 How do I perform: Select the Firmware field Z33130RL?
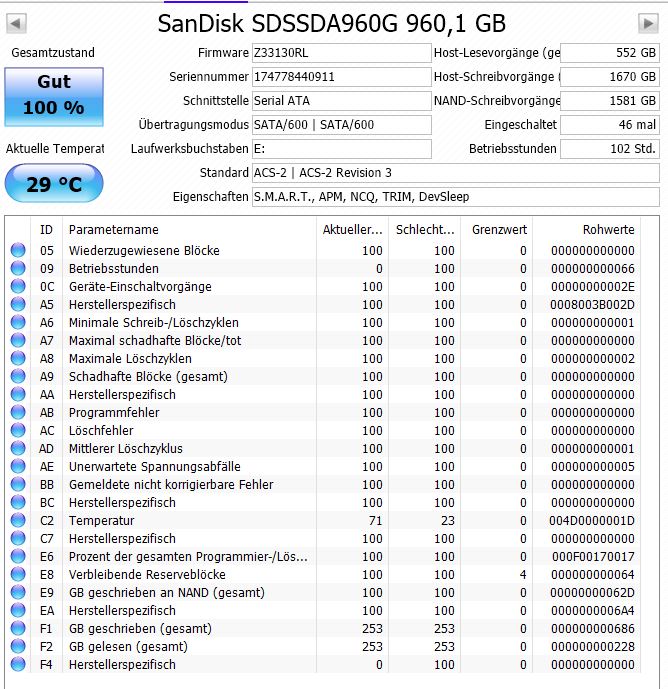pyautogui.click(x=341, y=53)
